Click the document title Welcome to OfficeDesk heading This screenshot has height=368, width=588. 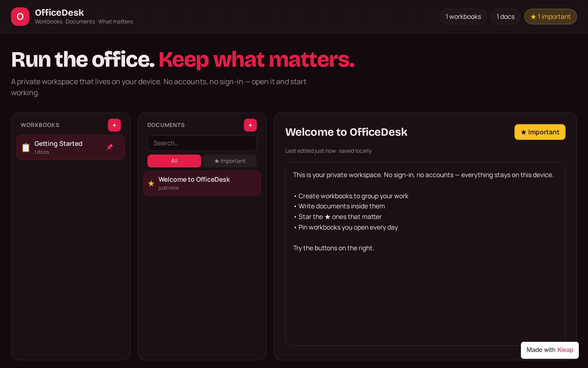(346, 132)
